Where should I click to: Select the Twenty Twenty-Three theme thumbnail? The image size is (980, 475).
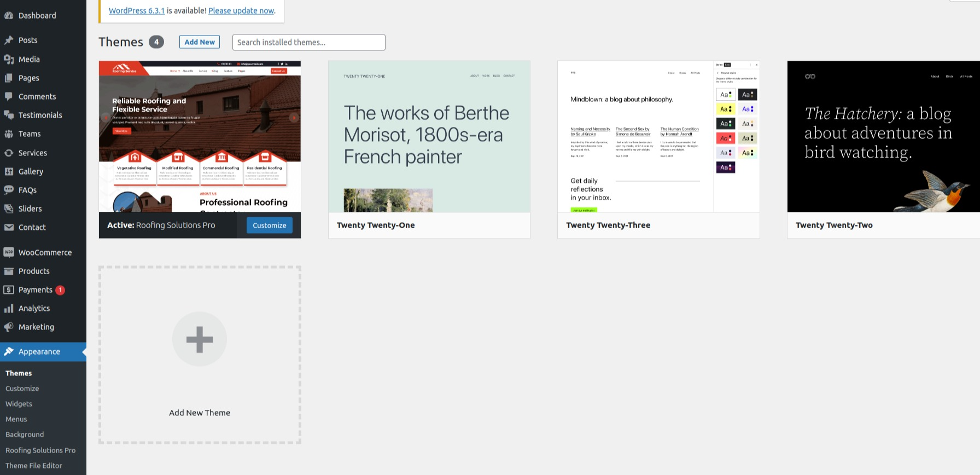click(x=658, y=136)
